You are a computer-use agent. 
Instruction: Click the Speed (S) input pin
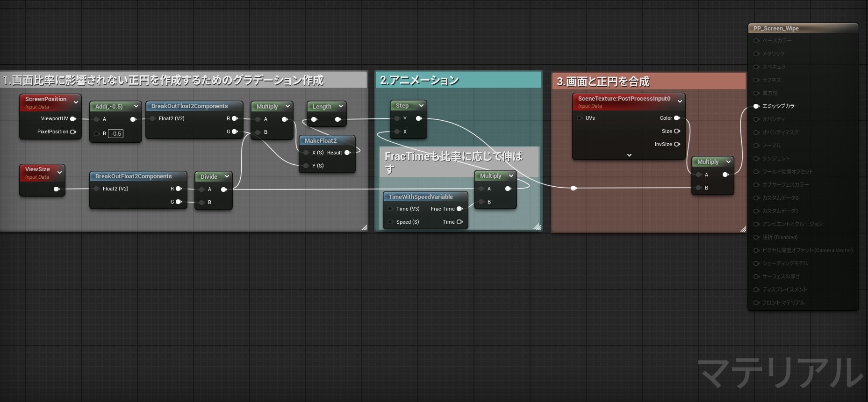pos(390,222)
